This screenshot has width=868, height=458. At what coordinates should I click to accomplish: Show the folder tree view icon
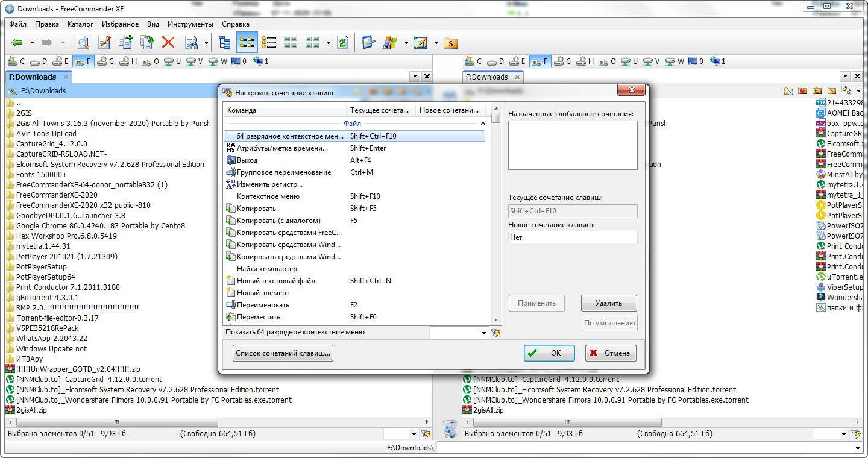pos(225,43)
